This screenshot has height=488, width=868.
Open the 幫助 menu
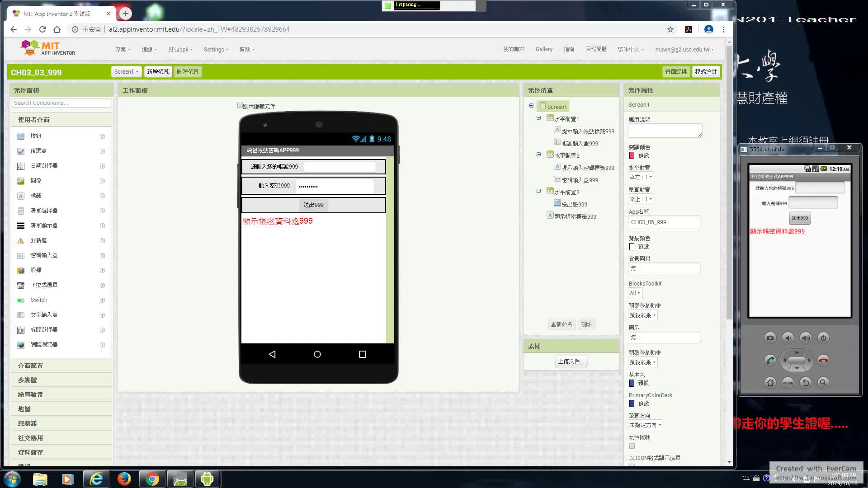point(247,50)
